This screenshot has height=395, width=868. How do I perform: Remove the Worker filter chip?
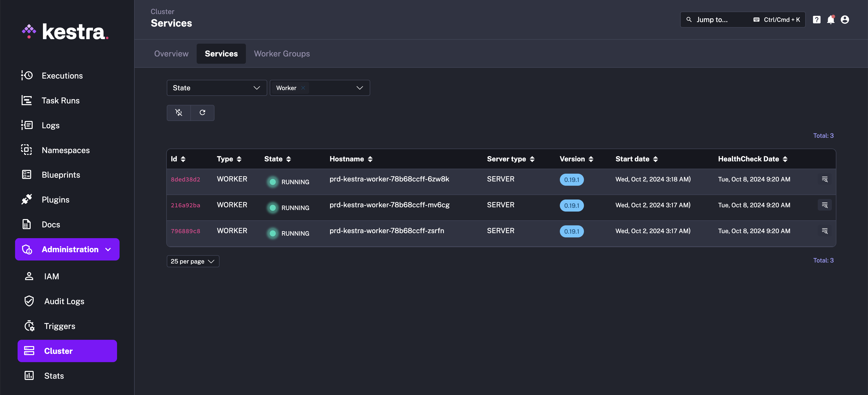click(x=303, y=88)
